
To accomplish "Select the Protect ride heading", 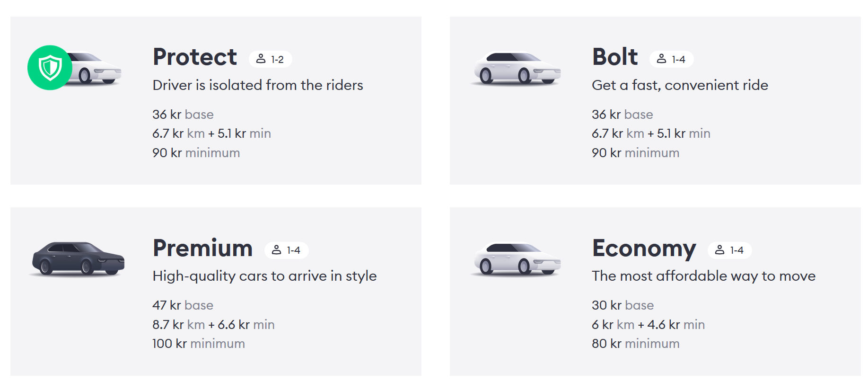I will (195, 57).
